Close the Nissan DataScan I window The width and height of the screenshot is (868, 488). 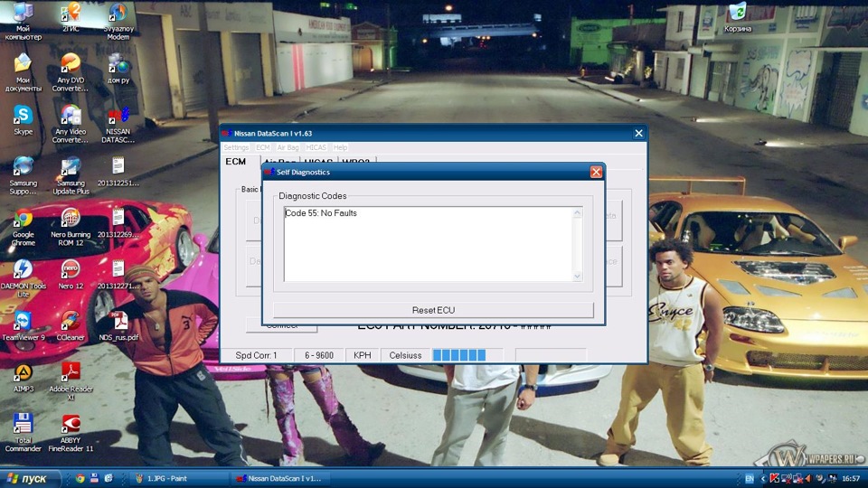click(x=638, y=134)
